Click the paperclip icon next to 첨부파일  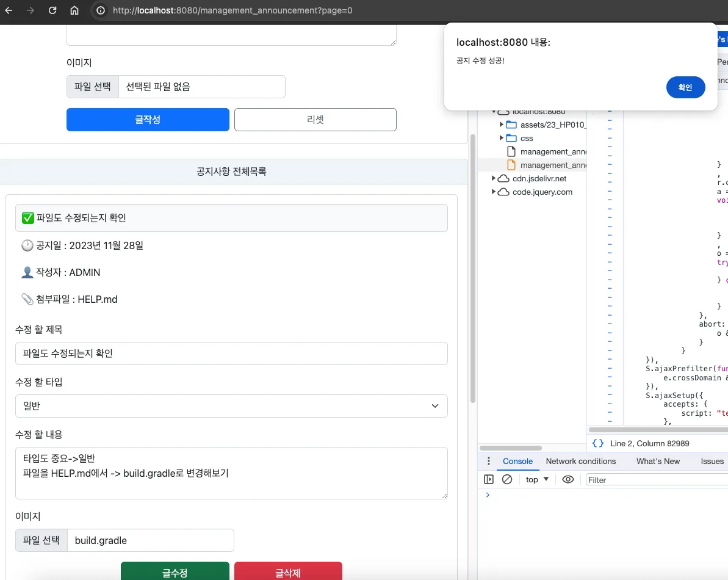click(27, 300)
